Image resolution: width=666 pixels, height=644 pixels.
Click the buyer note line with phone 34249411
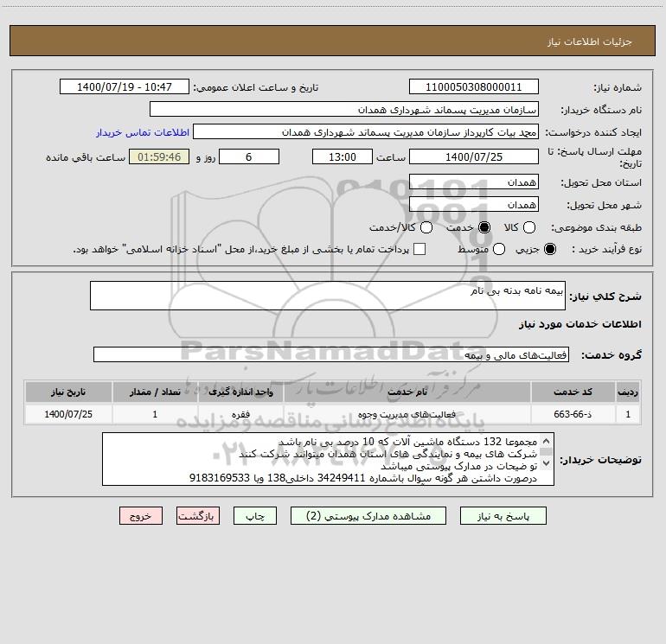tap(363, 478)
